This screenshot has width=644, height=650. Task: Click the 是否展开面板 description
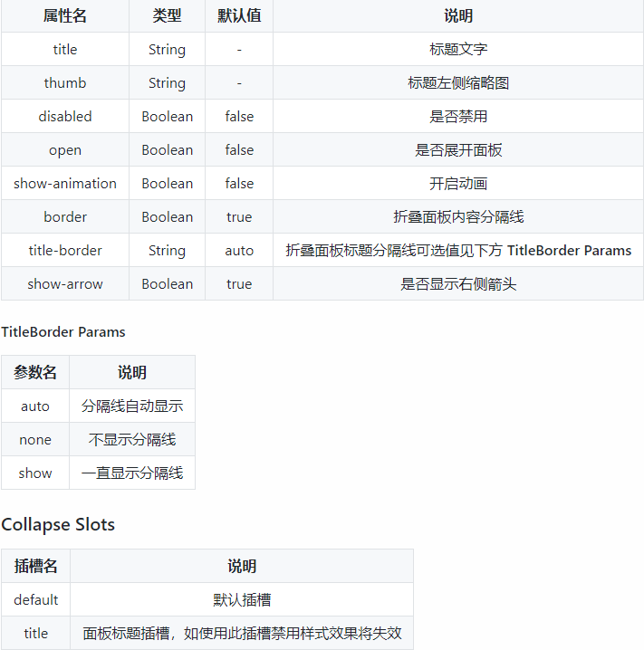(458, 150)
